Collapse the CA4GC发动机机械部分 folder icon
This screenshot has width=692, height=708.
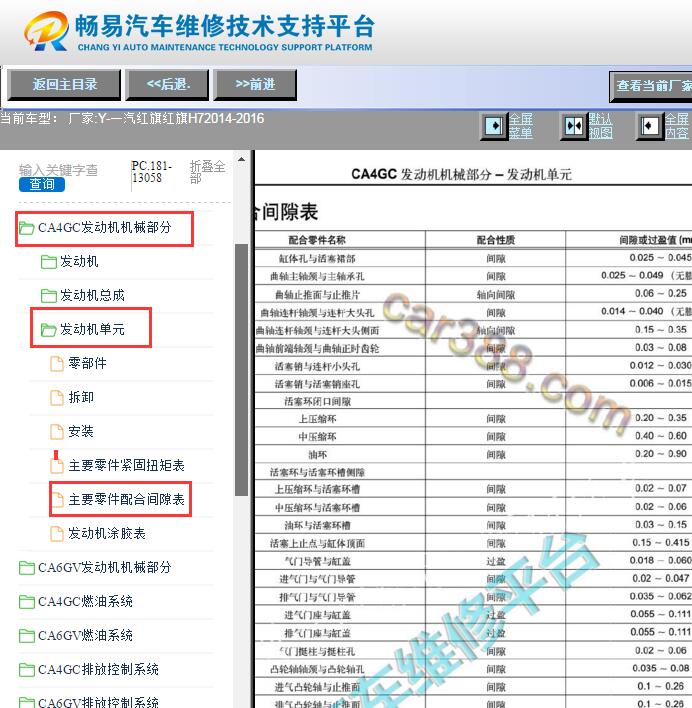click(27, 228)
